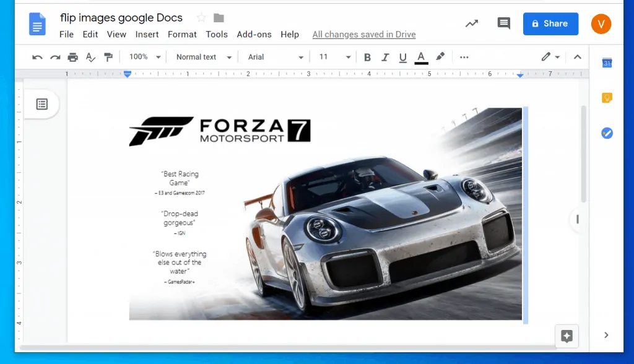
Task: Select the Forza Motorsport 7 image
Action: point(326,214)
